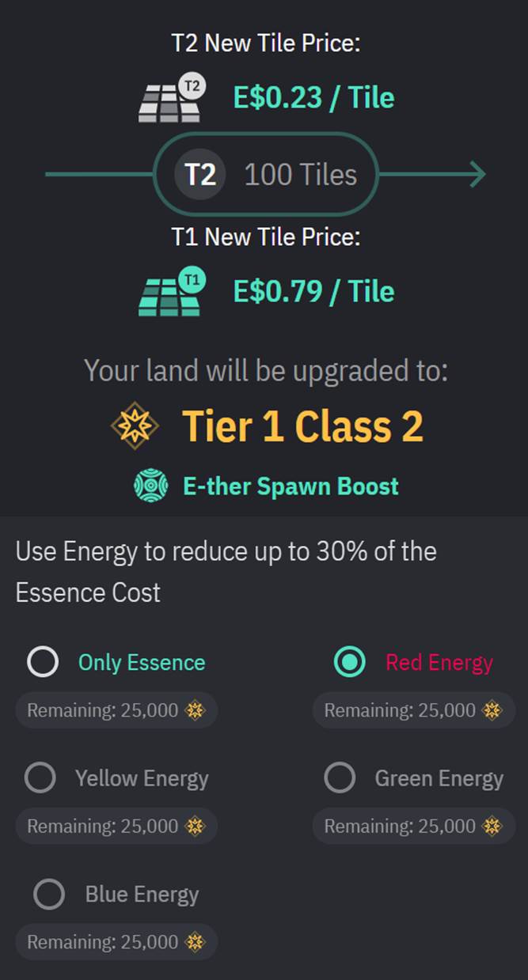
Task: Click the Blue Energy Remaining 25,000 badge
Action: (116, 942)
